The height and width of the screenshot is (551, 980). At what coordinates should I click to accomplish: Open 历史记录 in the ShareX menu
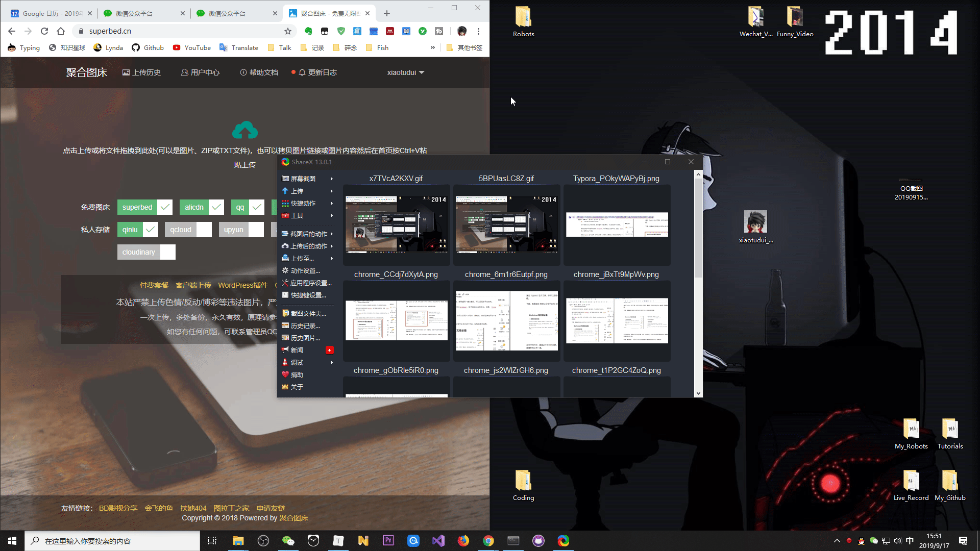[x=305, y=325]
